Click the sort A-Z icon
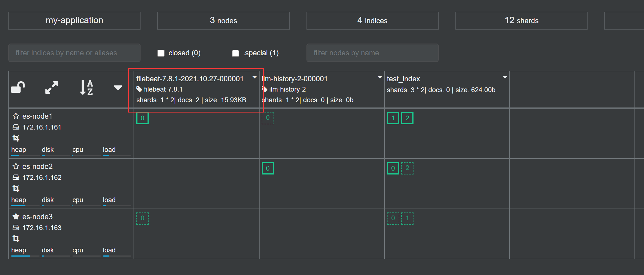 pos(86,87)
